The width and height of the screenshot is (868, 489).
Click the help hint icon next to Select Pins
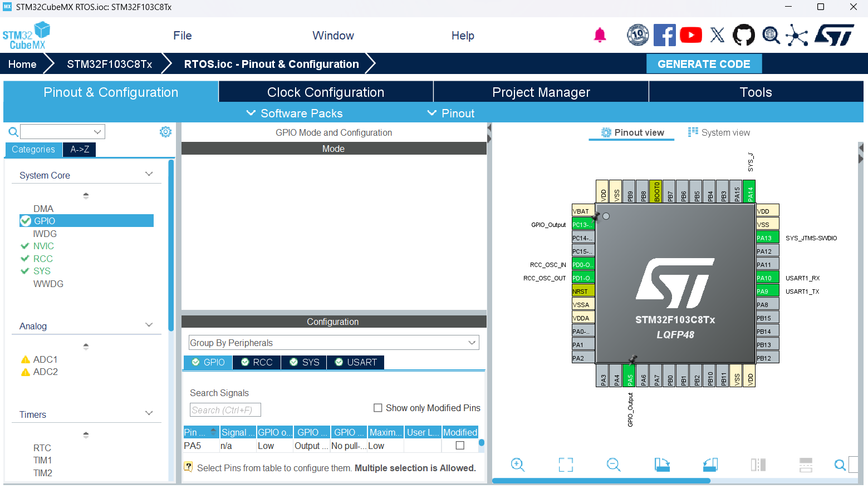point(188,467)
